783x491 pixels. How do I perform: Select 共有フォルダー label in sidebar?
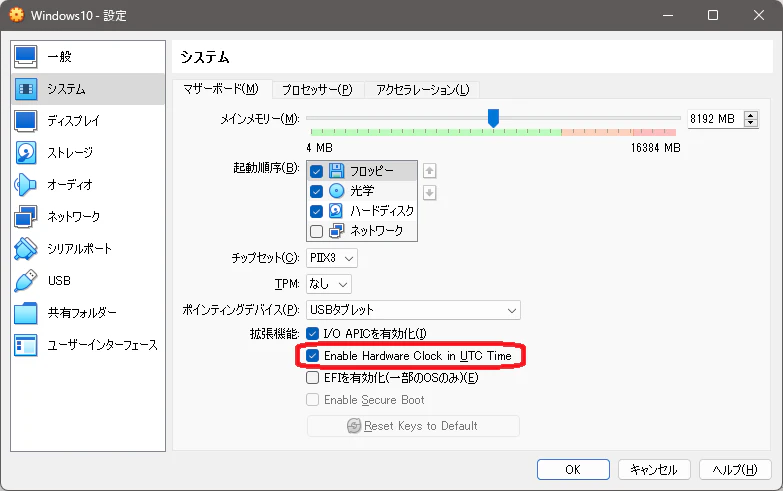pos(82,313)
